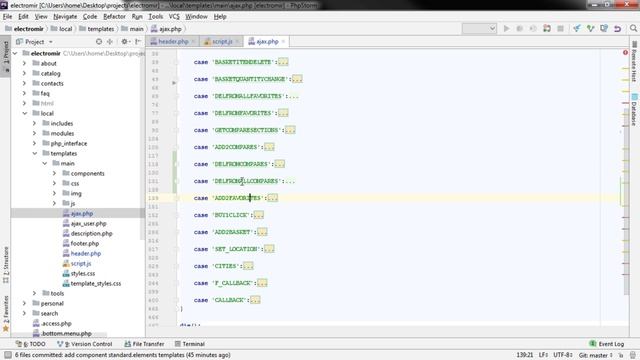
Task: Click main breadcrumb in navigation bar
Action: [133, 29]
